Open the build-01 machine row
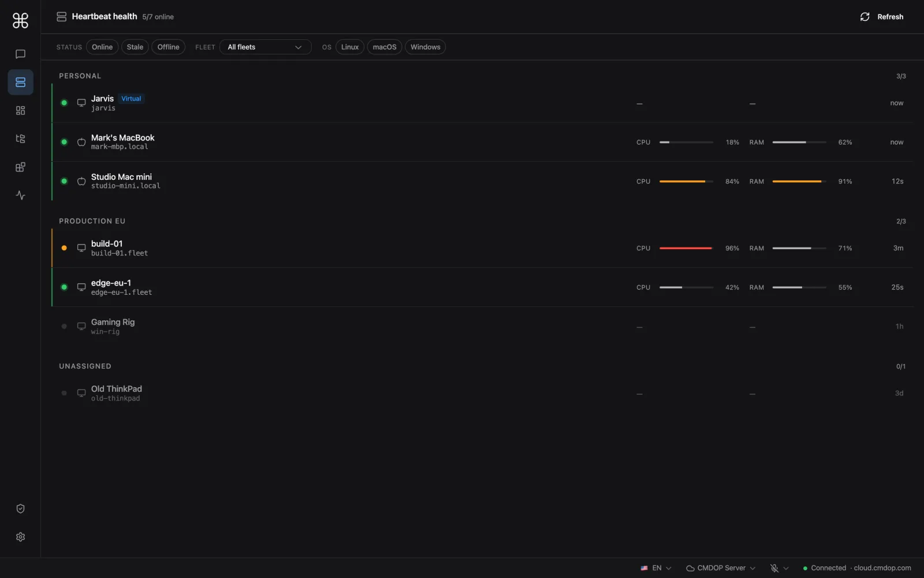Viewport: 924px width, 578px height. pos(482,248)
